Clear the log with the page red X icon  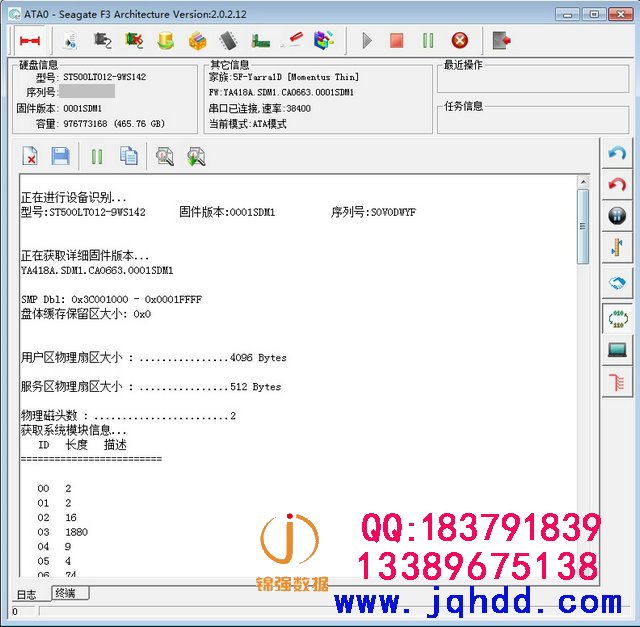[x=30, y=156]
